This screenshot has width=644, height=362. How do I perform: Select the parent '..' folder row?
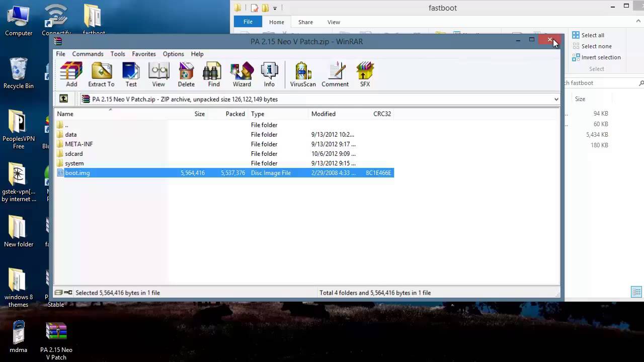click(224, 125)
